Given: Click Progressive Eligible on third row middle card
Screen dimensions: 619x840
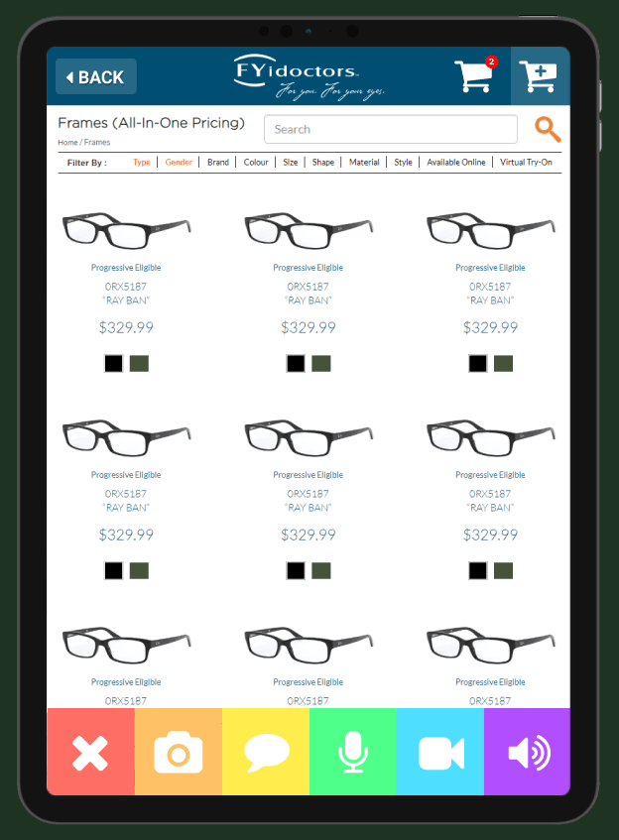Looking at the screenshot, I should coord(309,682).
